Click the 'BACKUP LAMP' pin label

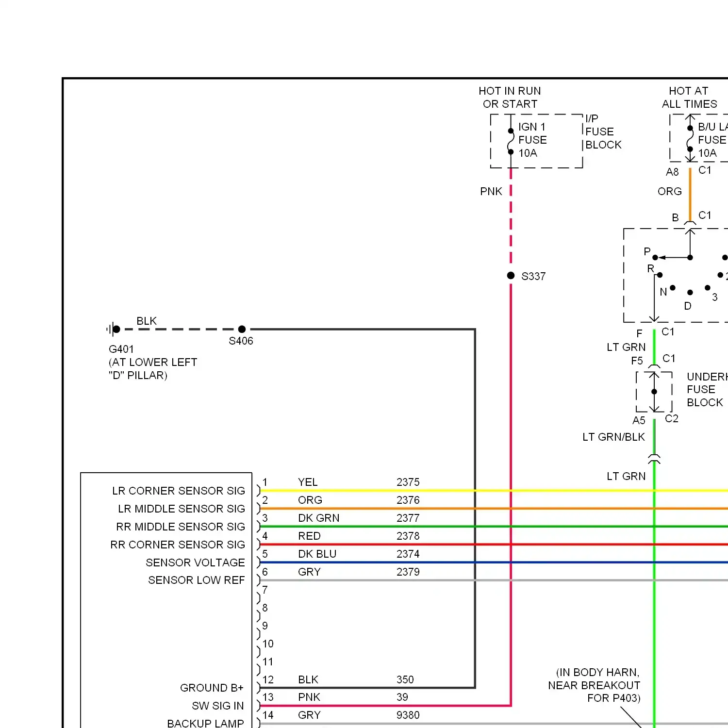click(205, 723)
